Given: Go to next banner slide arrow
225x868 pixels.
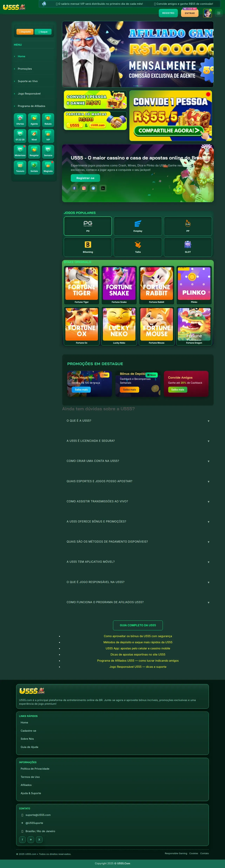Looking at the screenshot, I should (210, 54).
